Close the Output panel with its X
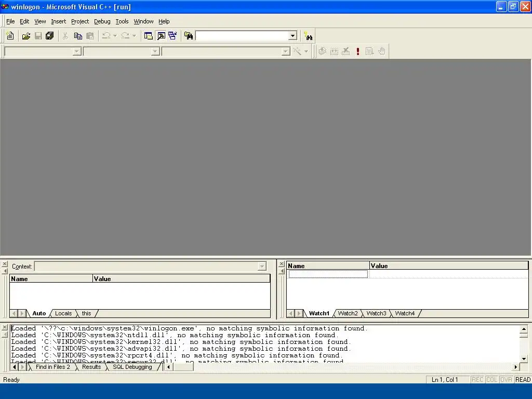 5,328
